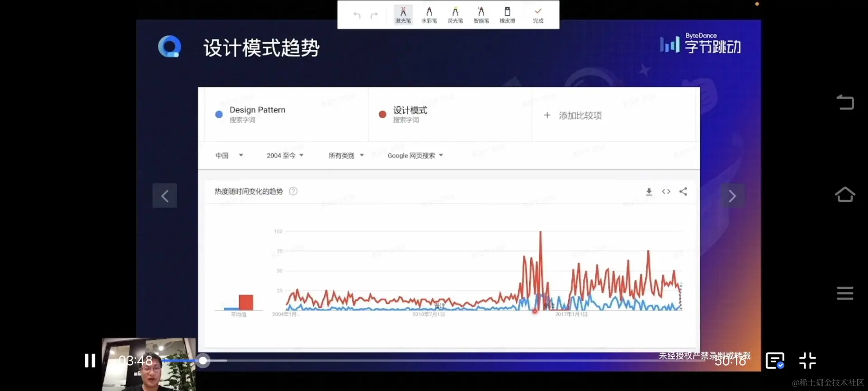Screen dimensions: 868x391
Task: Select the highlighter 荧光笔 tool
Action: pyautogui.click(x=455, y=15)
